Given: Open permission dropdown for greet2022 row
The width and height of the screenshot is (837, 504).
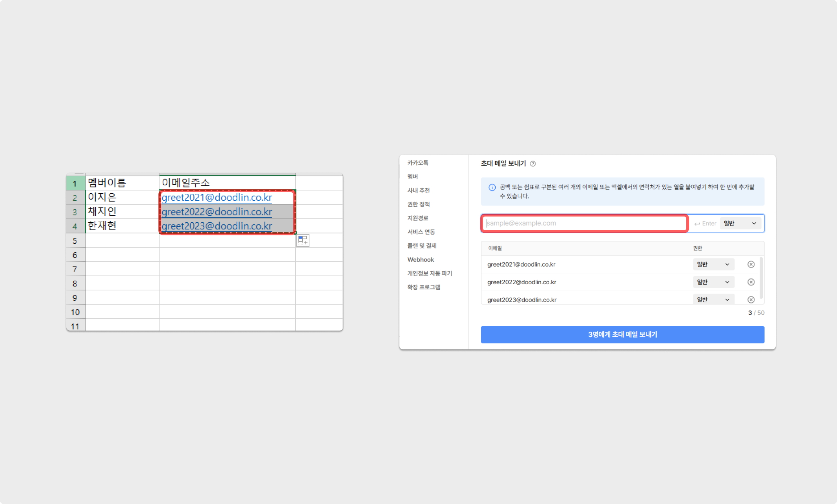Looking at the screenshot, I should (x=713, y=282).
